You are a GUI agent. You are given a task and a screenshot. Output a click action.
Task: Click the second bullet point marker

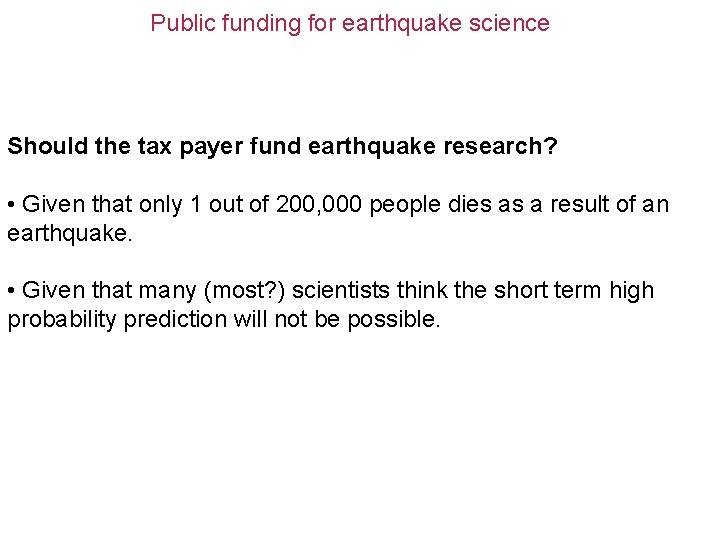pos(11,291)
